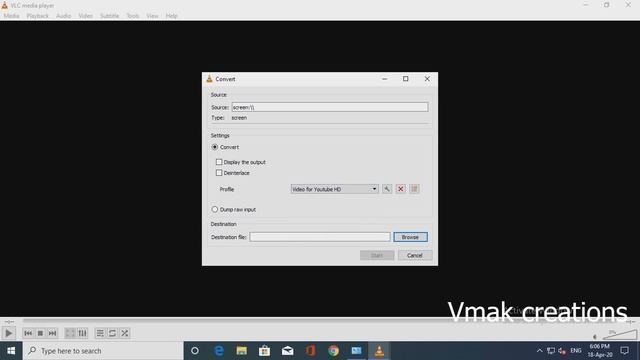Image resolution: width=640 pixels, height=360 pixels.
Task: Adjust the VLC volume slider
Action: (x=619, y=335)
